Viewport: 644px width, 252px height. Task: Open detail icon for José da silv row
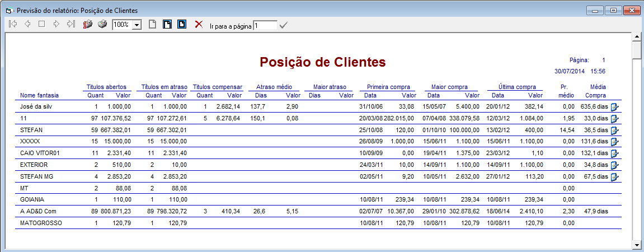615,106
